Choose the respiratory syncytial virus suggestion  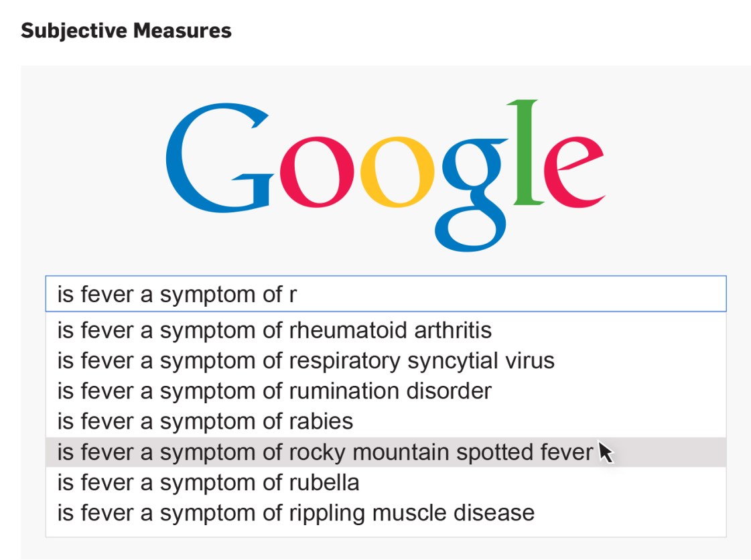pyautogui.click(x=305, y=361)
